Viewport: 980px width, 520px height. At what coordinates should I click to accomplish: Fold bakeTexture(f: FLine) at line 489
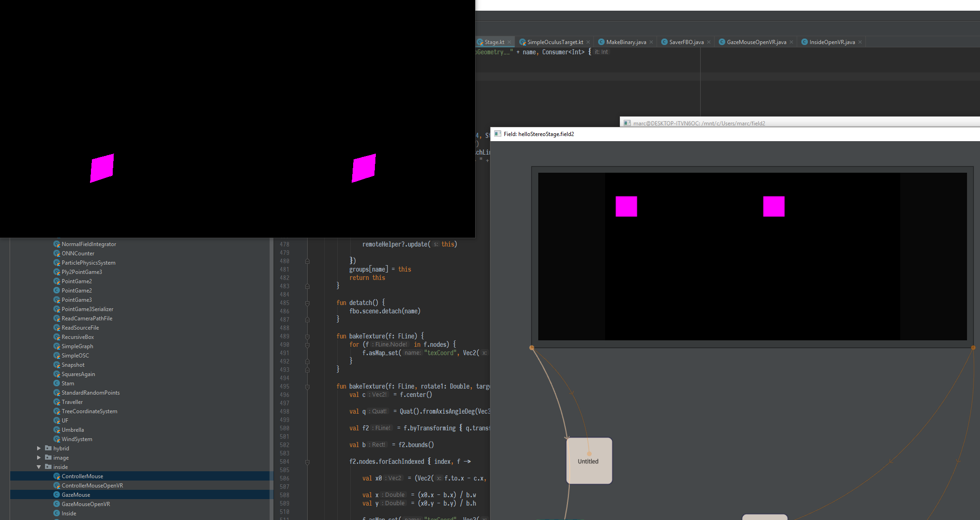pos(307,337)
